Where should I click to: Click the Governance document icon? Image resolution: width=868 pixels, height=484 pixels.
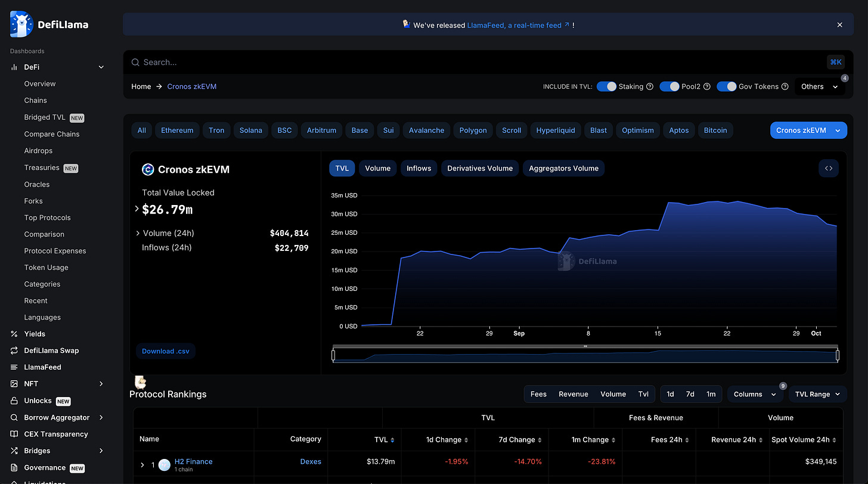(14, 467)
